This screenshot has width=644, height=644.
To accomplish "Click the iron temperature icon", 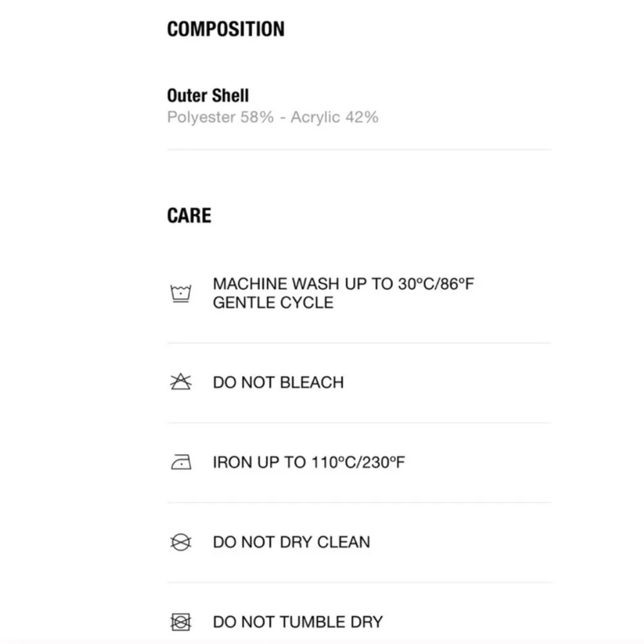I will [x=181, y=462].
